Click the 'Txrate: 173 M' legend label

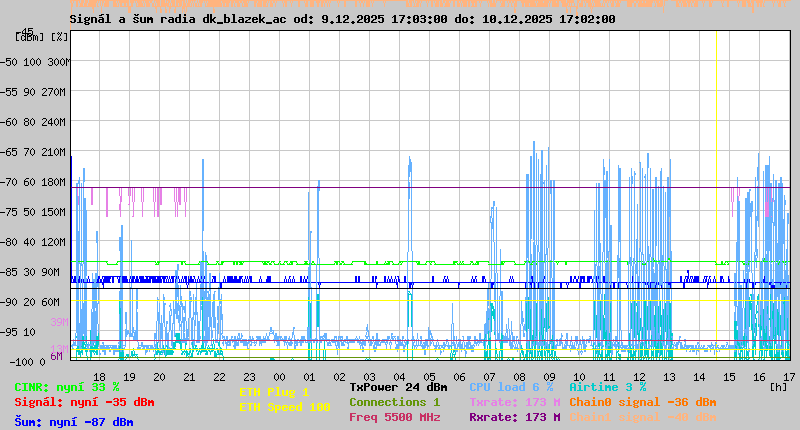click(x=515, y=402)
